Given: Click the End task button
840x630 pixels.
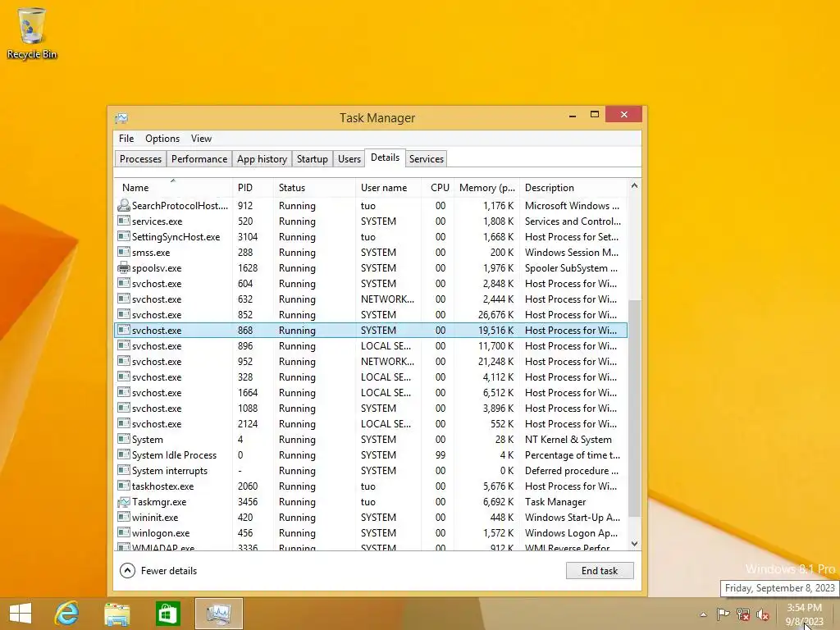Looking at the screenshot, I should coord(600,571).
